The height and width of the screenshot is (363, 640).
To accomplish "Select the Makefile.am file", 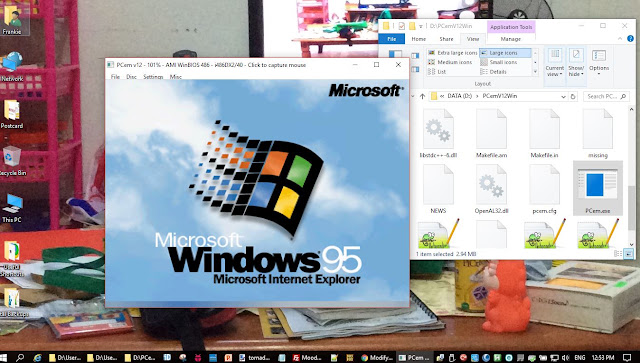I will coord(491,134).
